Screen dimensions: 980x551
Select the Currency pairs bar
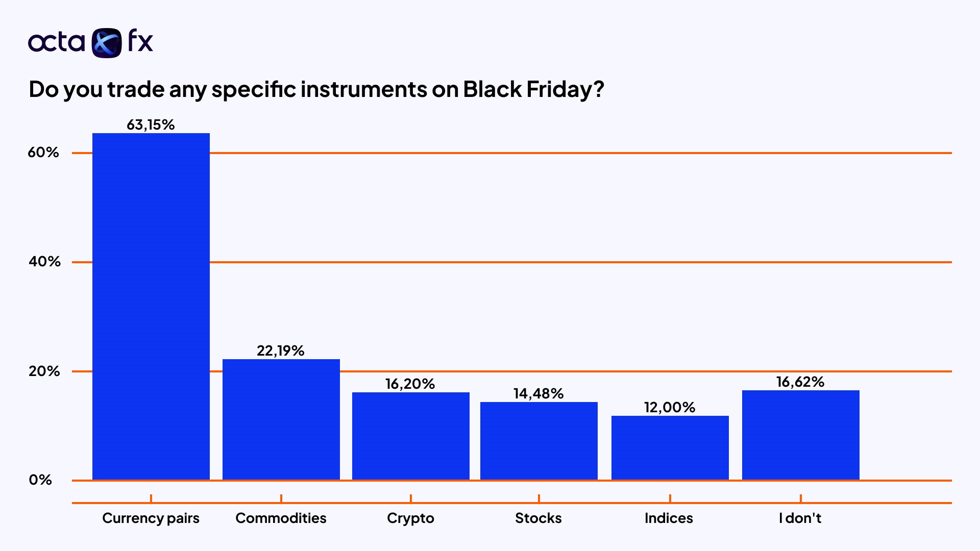[151, 306]
